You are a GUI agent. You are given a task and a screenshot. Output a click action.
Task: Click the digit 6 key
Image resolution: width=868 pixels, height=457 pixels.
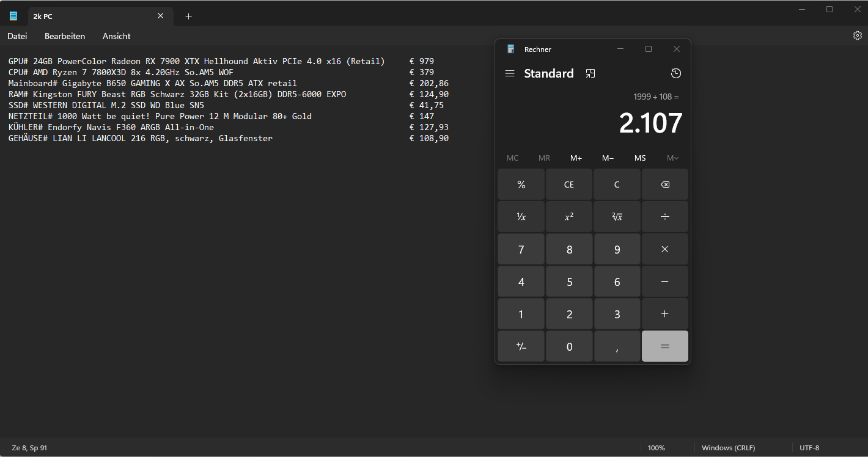617,282
